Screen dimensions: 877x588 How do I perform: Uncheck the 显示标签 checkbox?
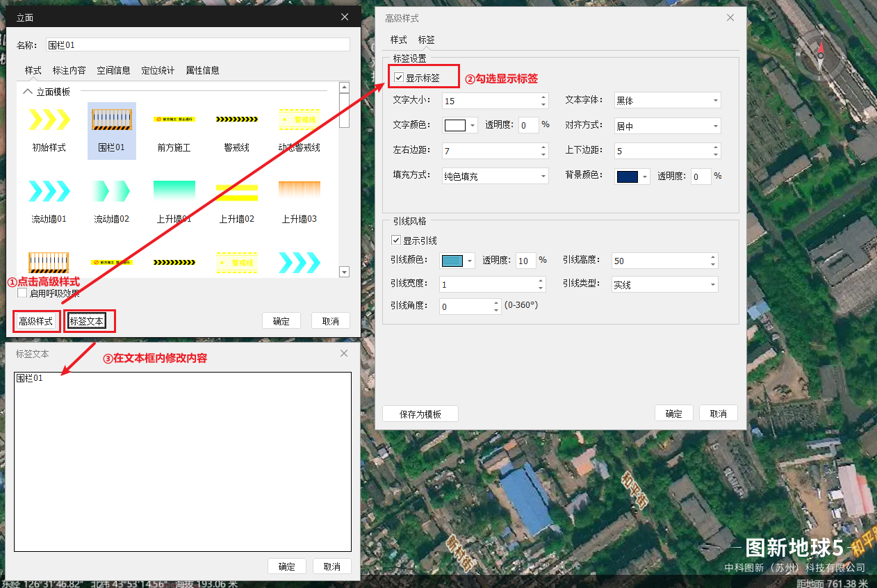click(399, 78)
